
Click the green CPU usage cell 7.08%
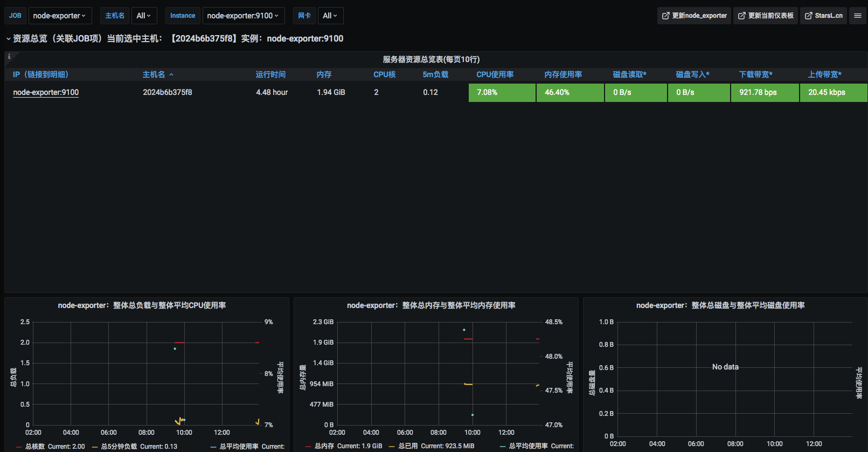pyautogui.click(x=502, y=92)
